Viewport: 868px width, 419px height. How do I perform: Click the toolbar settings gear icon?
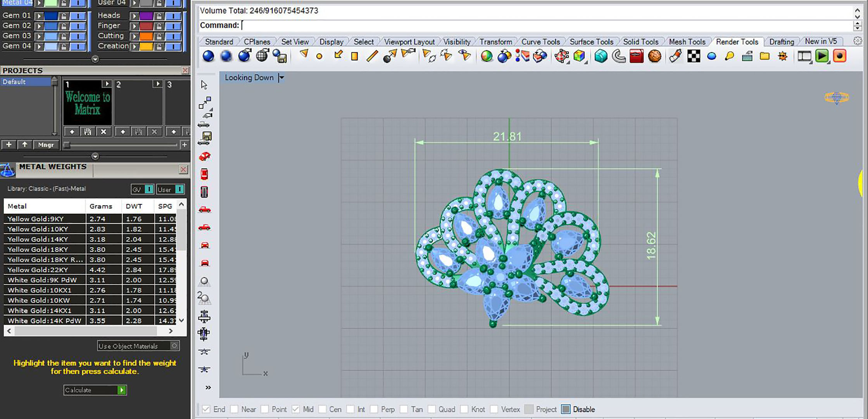click(x=858, y=41)
